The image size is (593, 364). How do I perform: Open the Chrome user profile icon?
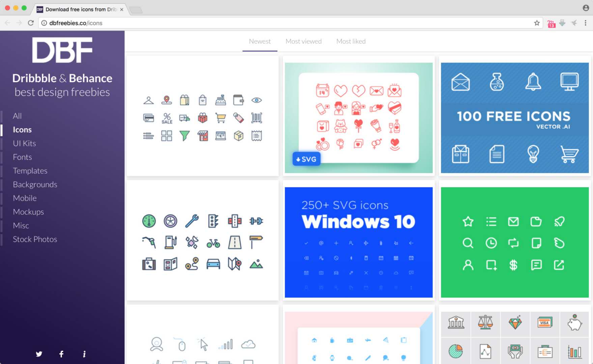tap(586, 8)
